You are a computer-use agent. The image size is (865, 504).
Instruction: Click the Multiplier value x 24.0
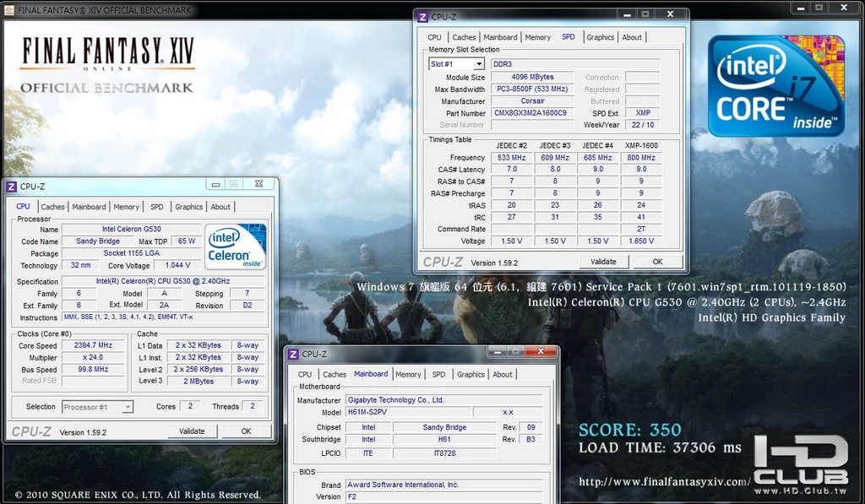(93, 357)
